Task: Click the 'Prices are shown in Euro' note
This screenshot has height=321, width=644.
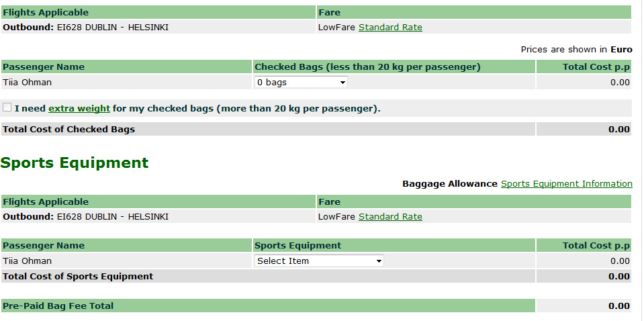Action: (576, 50)
